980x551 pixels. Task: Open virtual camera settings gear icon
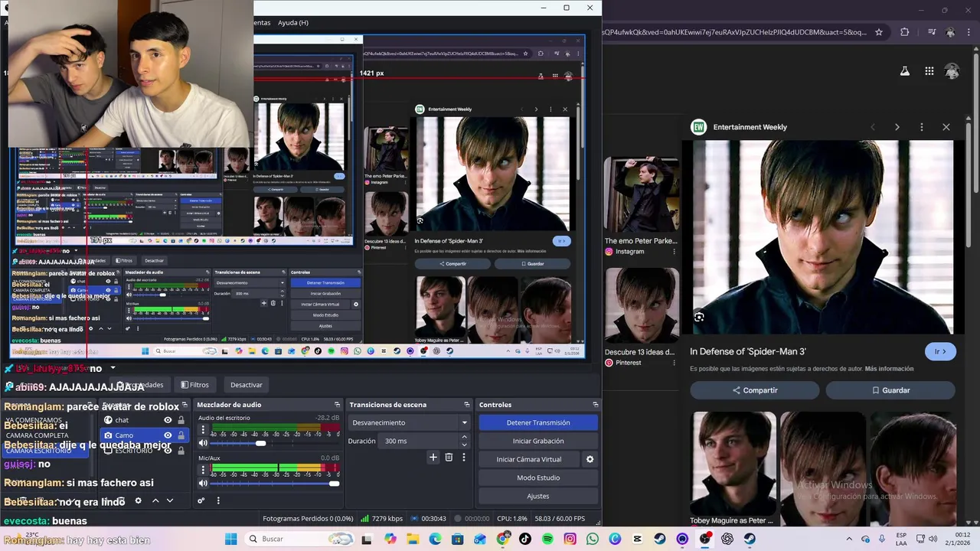(590, 459)
